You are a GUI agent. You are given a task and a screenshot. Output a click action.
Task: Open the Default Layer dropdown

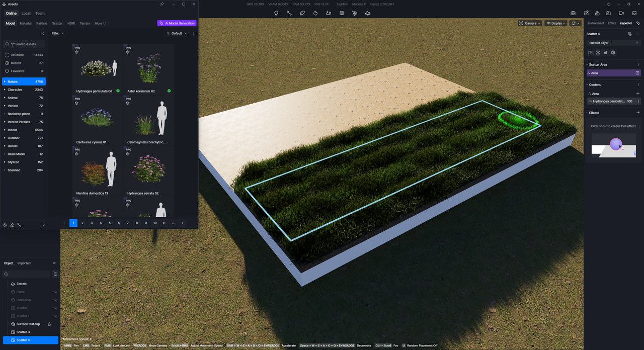click(x=614, y=43)
